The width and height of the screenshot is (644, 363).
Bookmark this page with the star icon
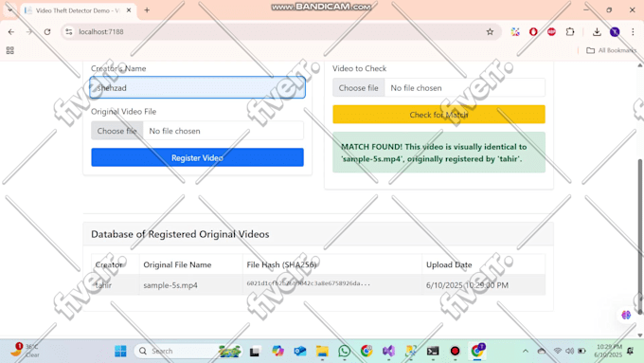tap(490, 31)
